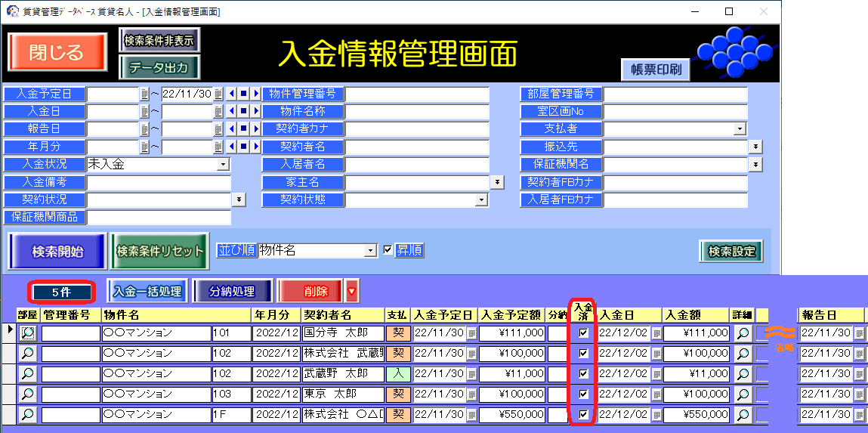Click the 入金一括処理 button

(x=148, y=291)
